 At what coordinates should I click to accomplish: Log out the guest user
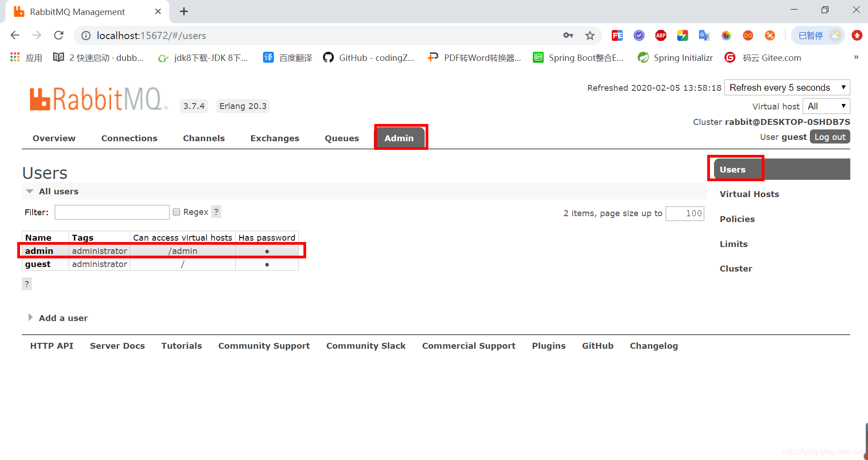point(830,137)
